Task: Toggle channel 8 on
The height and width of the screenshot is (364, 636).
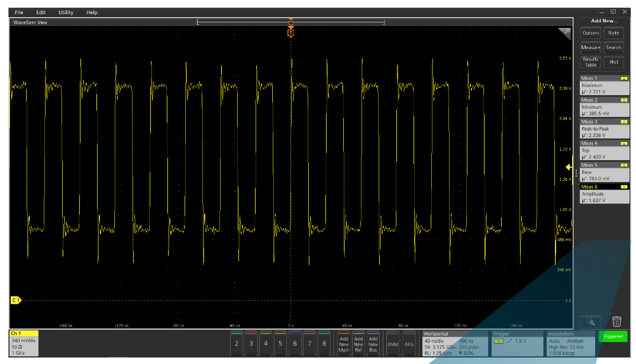Action: coord(324,343)
